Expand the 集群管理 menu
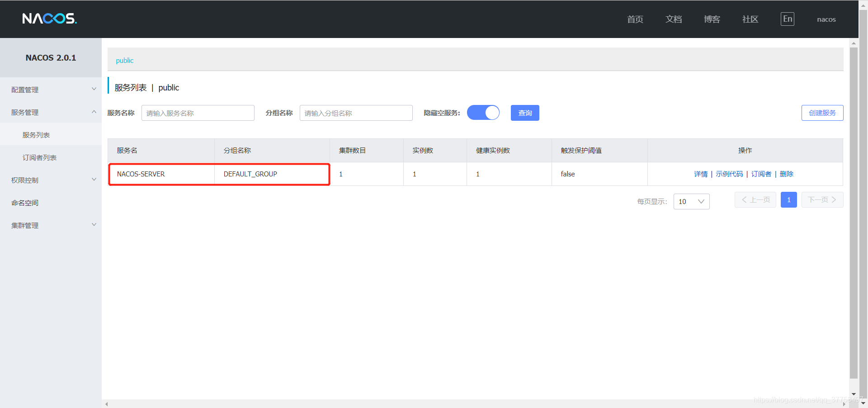 51,225
